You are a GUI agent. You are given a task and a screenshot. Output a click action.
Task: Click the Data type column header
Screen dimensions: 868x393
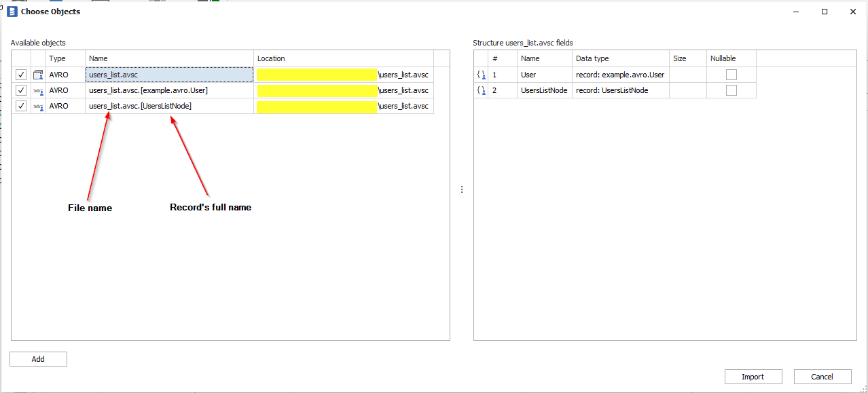pos(620,58)
